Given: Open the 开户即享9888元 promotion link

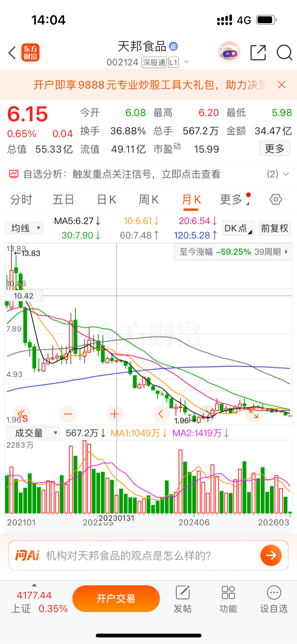Looking at the screenshot, I should coord(150,85).
